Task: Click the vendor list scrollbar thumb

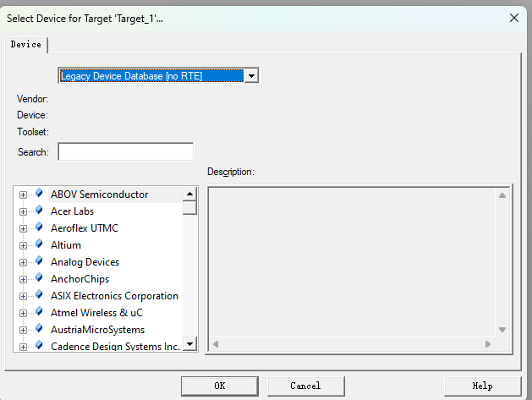Action: (189, 208)
